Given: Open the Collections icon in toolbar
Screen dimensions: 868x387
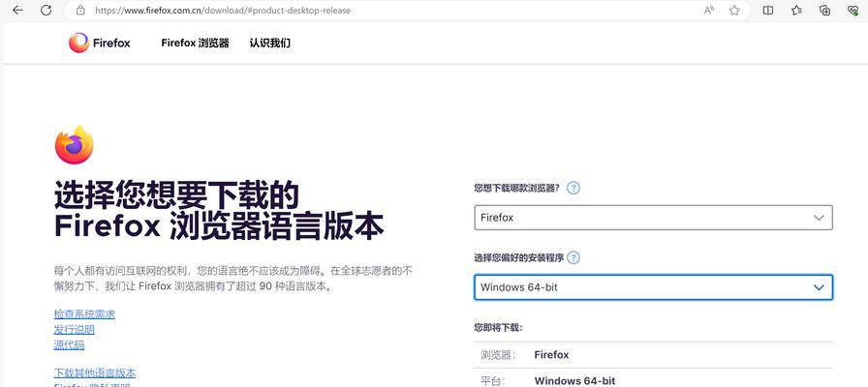Looking at the screenshot, I should click(x=824, y=10).
